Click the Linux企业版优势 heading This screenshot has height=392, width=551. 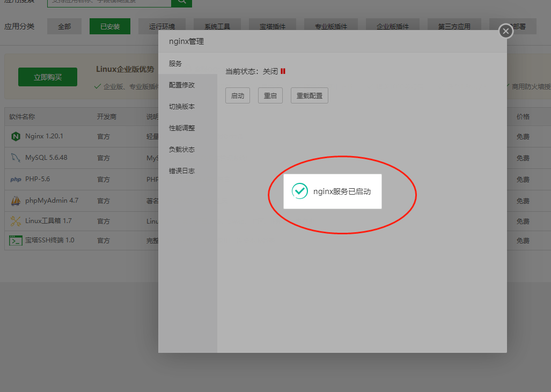click(x=125, y=69)
